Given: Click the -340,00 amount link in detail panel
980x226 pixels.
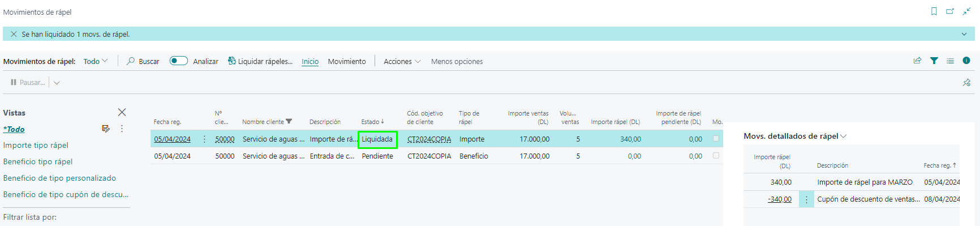Looking at the screenshot, I should [779, 199].
